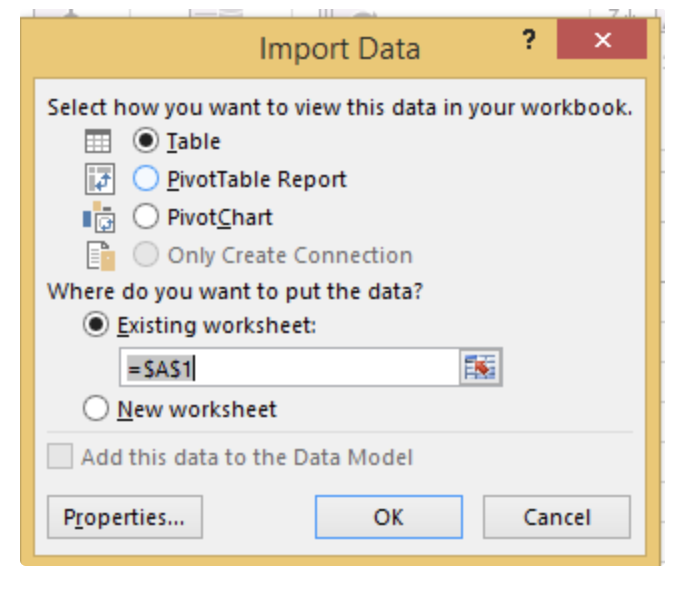This screenshot has width=684, height=602.
Task: Click the =$A$1 cell reference field
Action: [288, 369]
